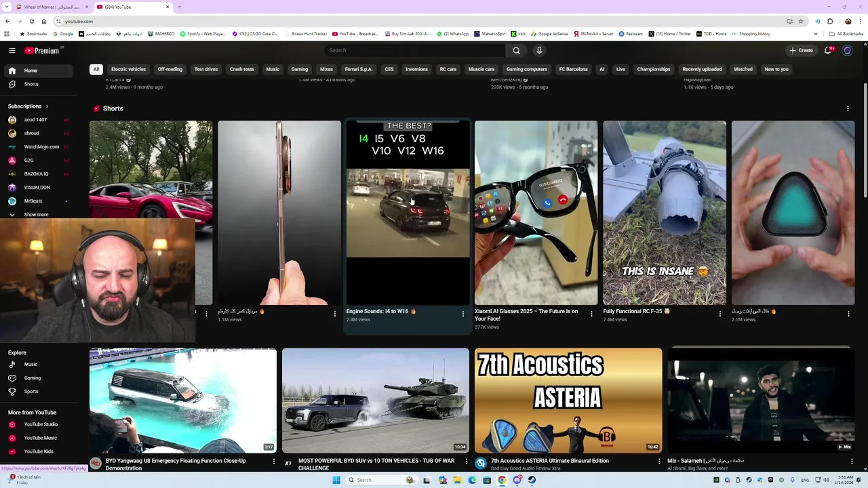Play the Engine Sounds I4 to W16 short
Viewport: 868px width, 488px height.
click(408, 213)
